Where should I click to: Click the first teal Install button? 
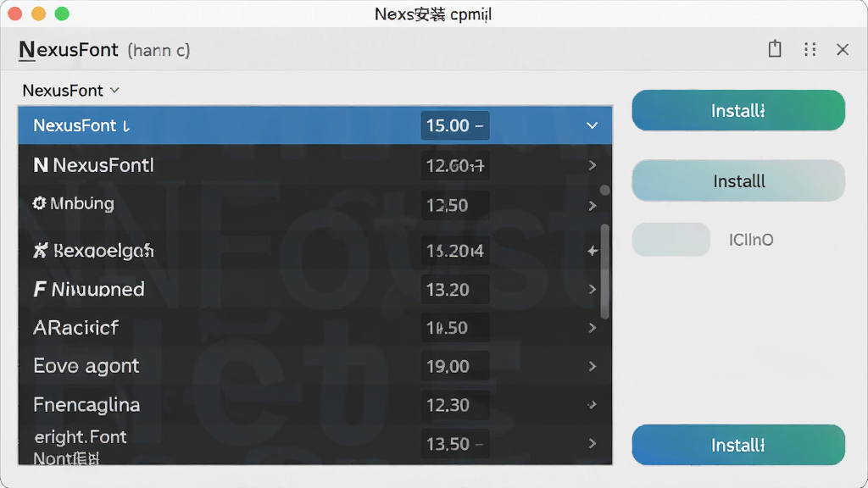click(x=738, y=110)
